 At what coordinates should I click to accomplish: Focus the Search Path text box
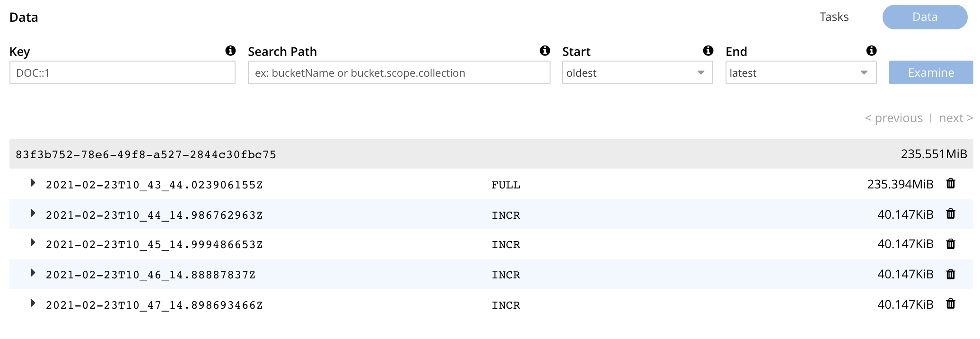(399, 73)
